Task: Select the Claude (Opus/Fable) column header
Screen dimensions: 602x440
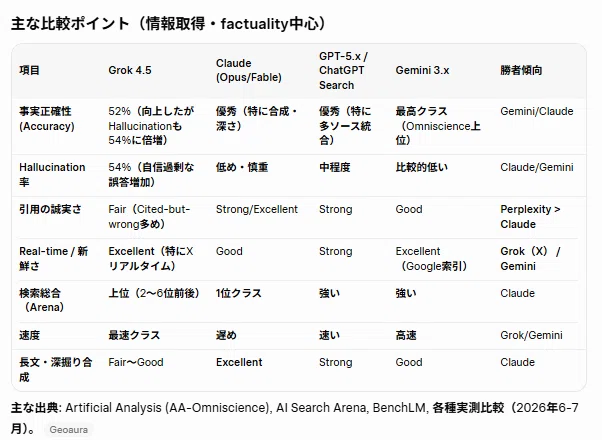Action: point(248,70)
